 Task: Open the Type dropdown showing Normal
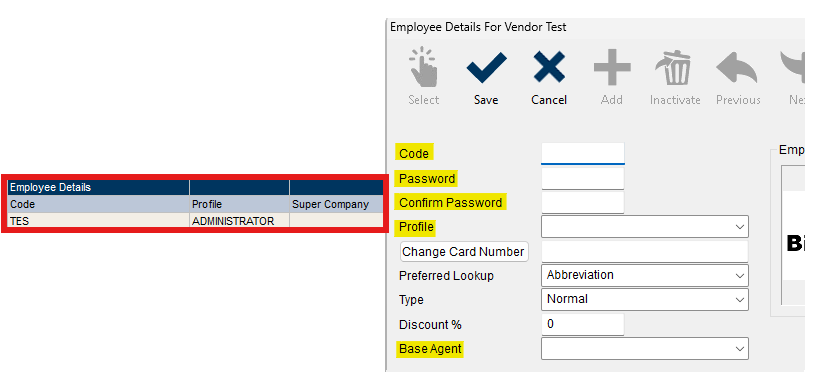click(x=644, y=300)
